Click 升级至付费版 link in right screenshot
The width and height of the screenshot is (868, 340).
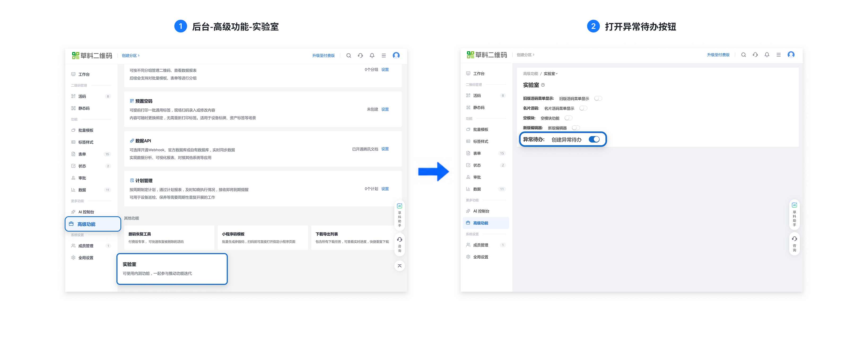coord(718,55)
